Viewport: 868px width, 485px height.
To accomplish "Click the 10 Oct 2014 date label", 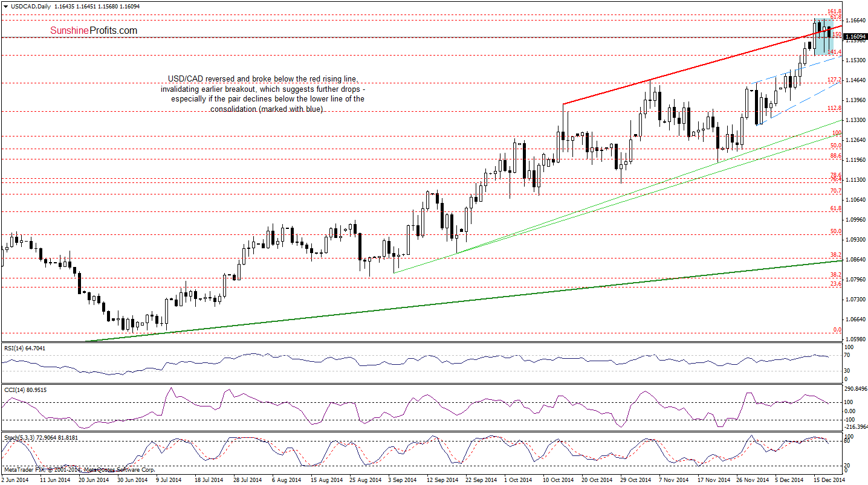I will 557,480.
